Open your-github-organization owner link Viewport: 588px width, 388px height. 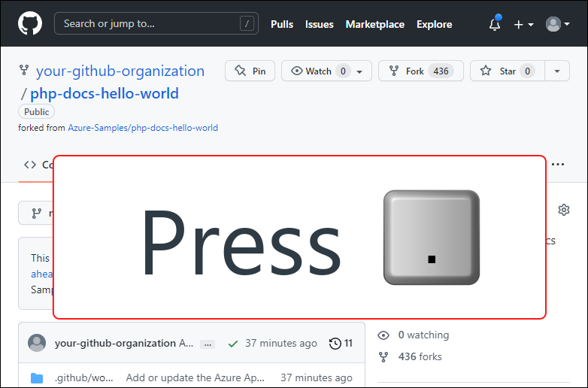coord(120,71)
